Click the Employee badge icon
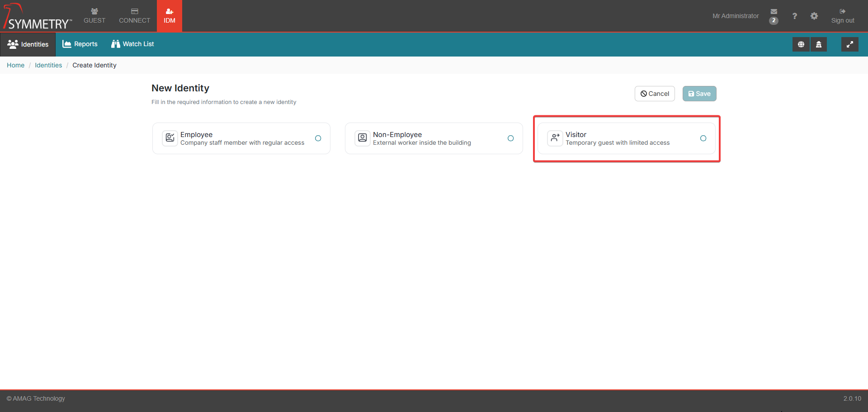Image resolution: width=868 pixels, height=412 pixels. coord(170,138)
